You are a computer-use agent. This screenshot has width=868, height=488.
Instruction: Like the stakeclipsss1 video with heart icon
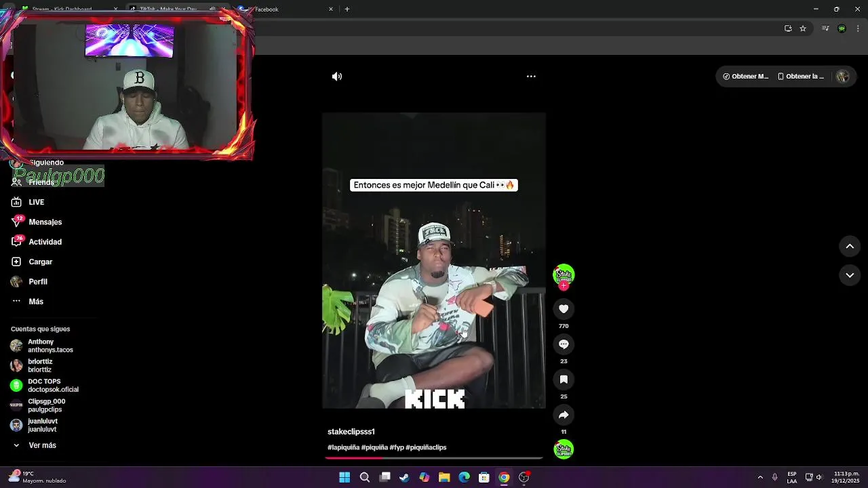click(x=564, y=309)
